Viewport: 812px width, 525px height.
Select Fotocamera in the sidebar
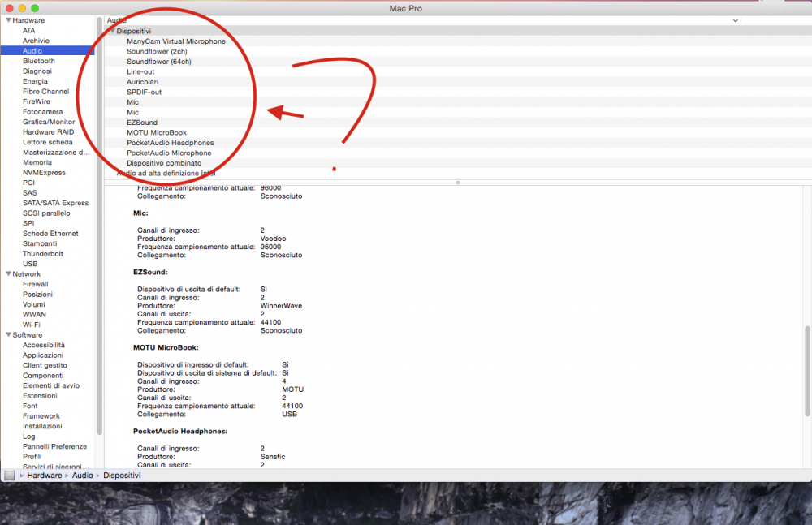pyautogui.click(x=42, y=112)
